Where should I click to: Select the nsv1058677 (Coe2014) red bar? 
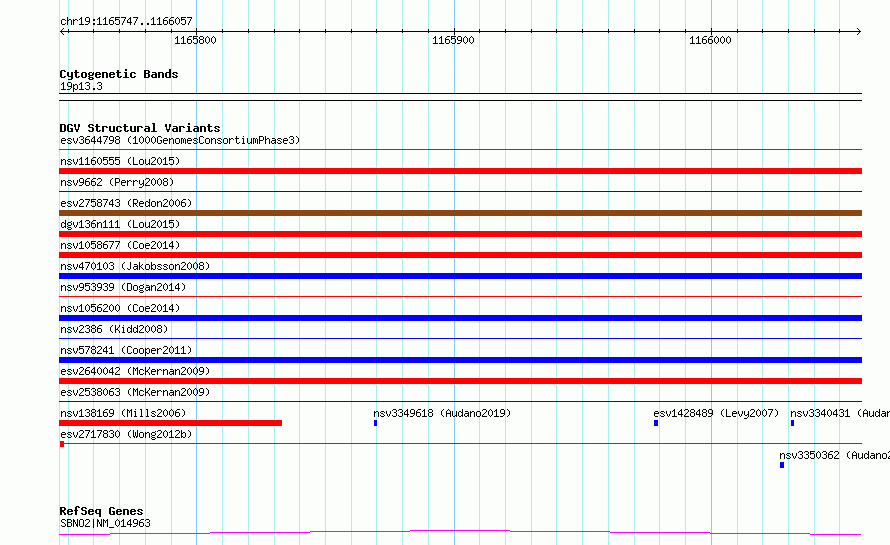[460, 255]
